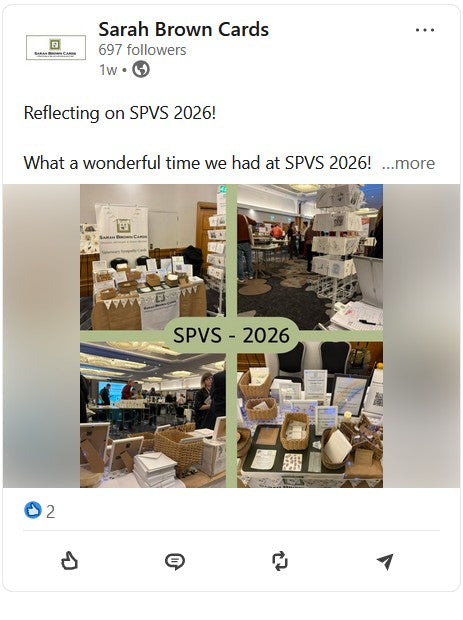The width and height of the screenshot is (463, 620).
Task: Click the blurred left image margin
Action: (41, 336)
